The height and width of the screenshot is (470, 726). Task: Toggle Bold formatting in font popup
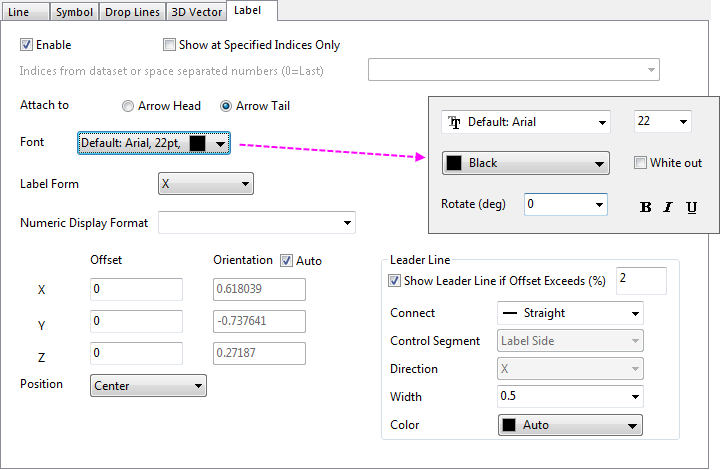pos(645,207)
